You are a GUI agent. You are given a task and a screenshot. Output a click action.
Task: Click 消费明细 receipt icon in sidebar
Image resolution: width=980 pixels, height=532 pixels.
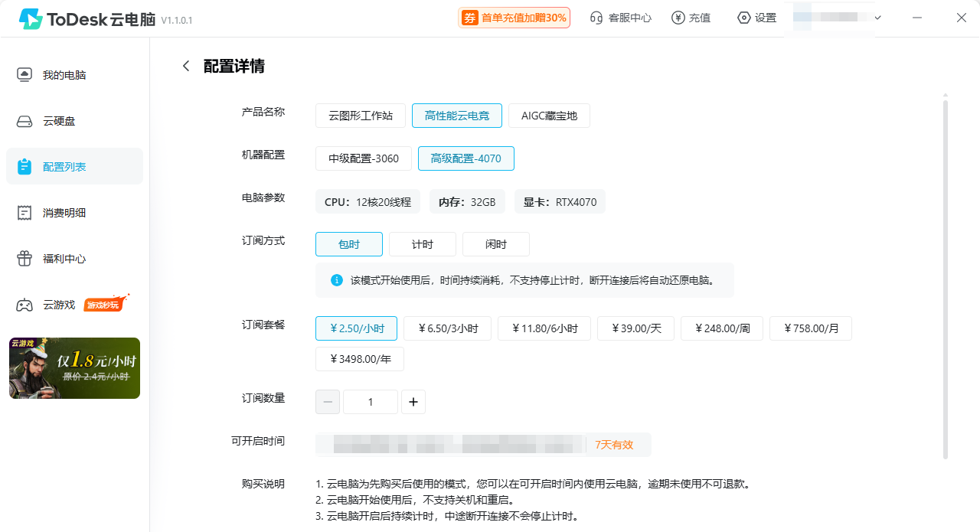[x=24, y=213]
